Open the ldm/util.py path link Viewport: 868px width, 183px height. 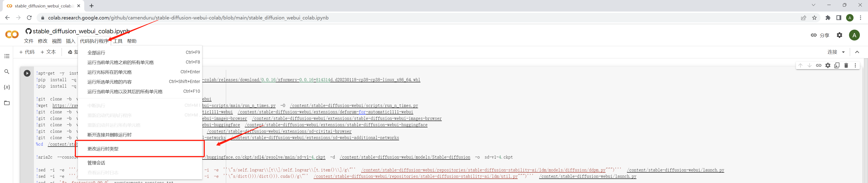tap(415, 177)
